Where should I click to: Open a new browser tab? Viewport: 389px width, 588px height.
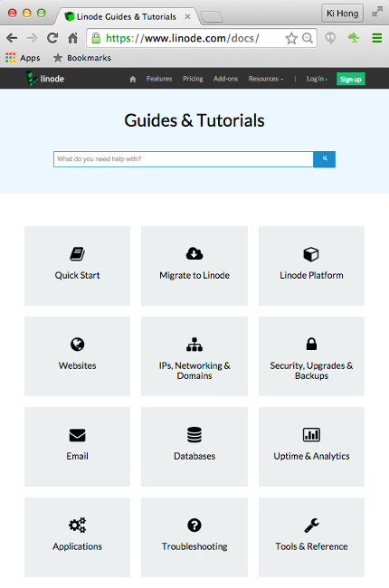pos(212,17)
